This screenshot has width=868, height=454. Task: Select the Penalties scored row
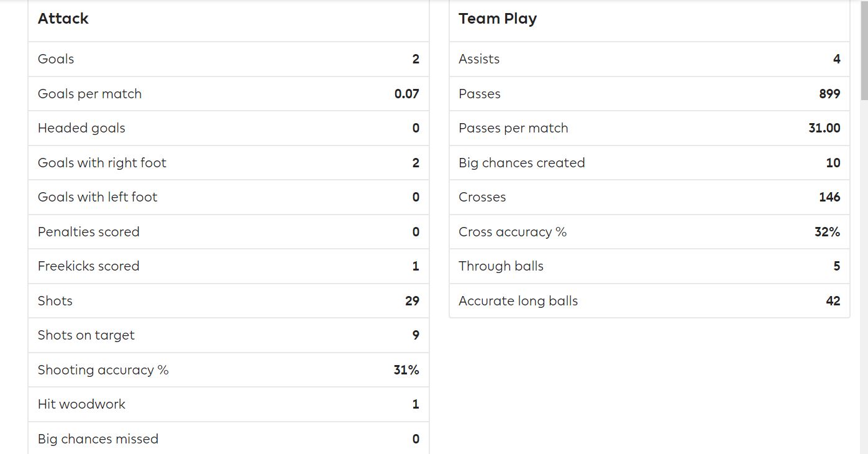229,232
